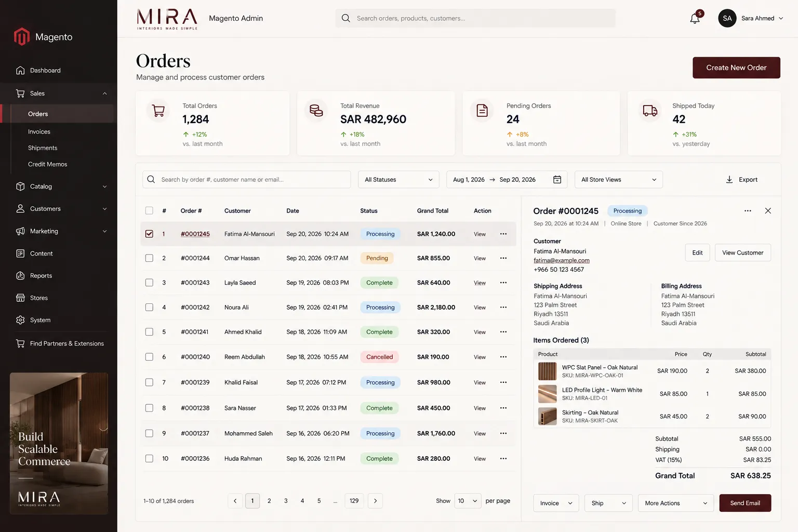Go to previous page arrow in pagination

235,501
